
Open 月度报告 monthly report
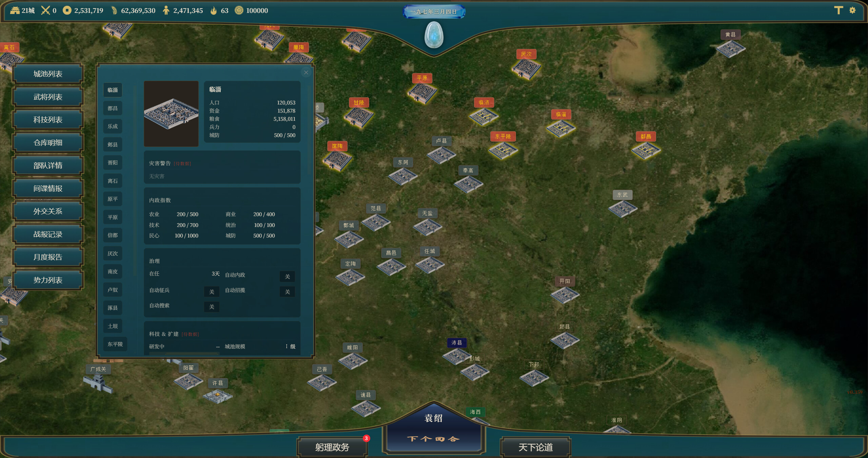[48, 257]
